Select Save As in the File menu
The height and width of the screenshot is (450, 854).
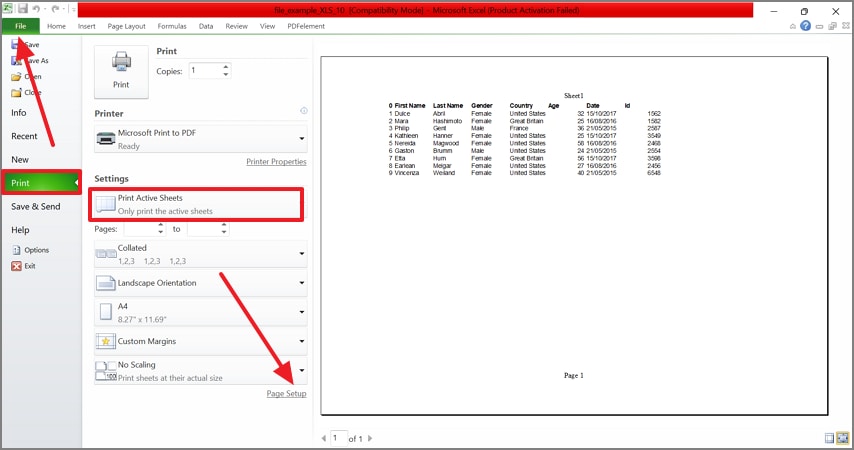[30, 60]
